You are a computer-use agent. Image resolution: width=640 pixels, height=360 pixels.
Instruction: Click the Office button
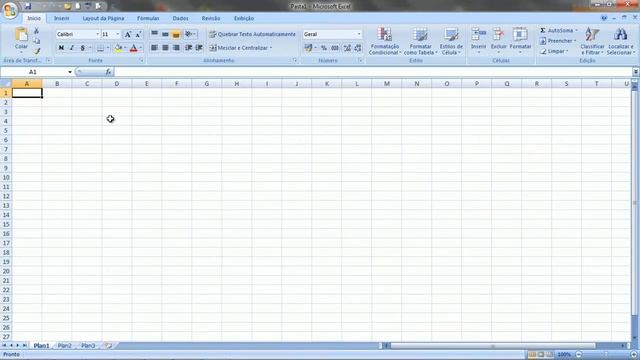point(10,9)
